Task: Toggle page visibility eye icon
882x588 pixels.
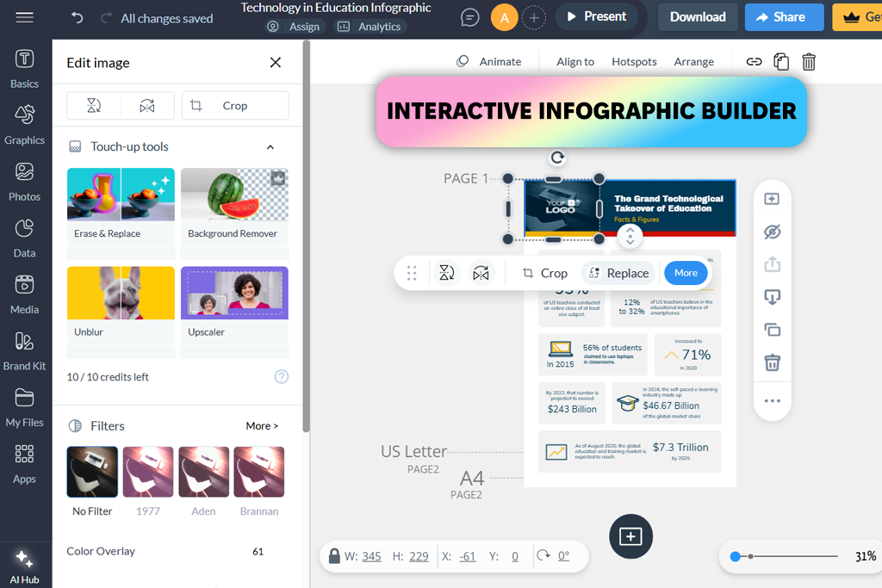Action: 772,232
